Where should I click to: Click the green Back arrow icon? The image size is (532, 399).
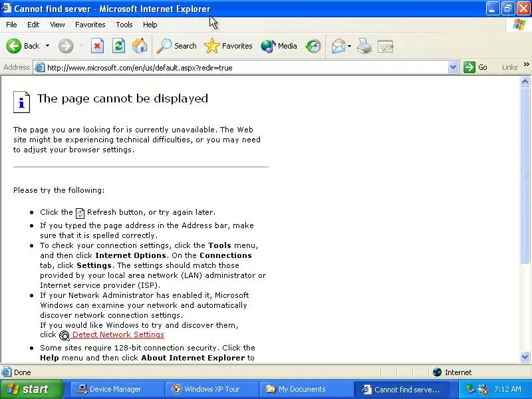coord(14,46)
